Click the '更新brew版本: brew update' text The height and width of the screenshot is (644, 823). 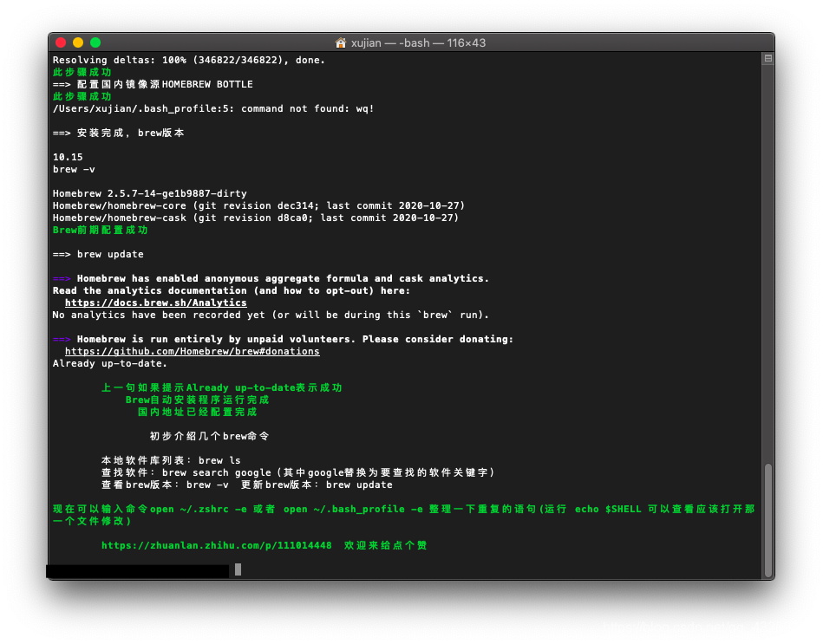pyautogui.click(x=317, y=485)
